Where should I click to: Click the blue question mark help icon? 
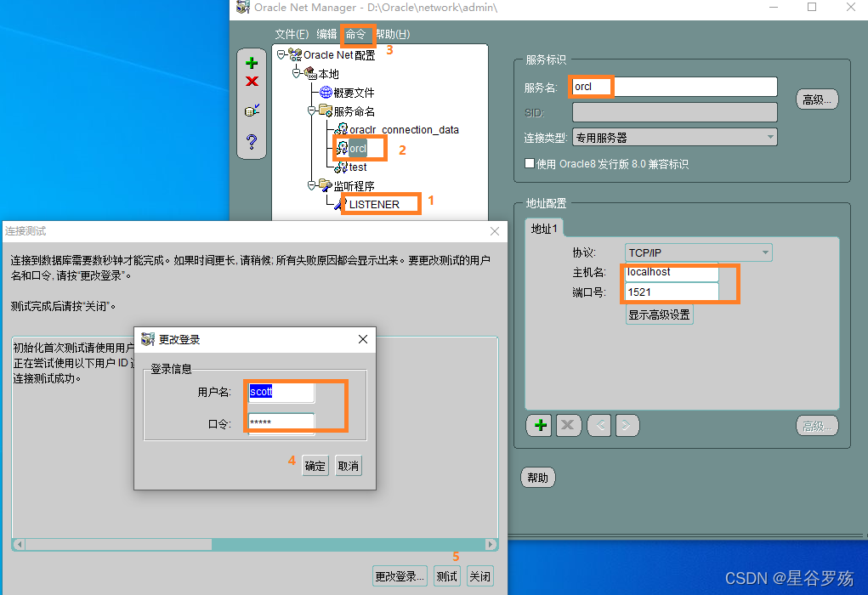[x=252, y=142]
